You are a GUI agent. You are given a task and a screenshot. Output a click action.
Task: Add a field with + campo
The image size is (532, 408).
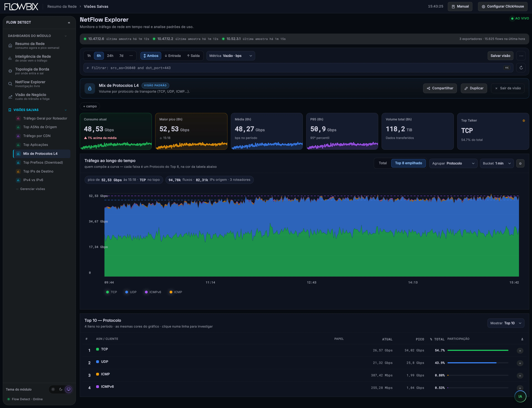(90, 106)
